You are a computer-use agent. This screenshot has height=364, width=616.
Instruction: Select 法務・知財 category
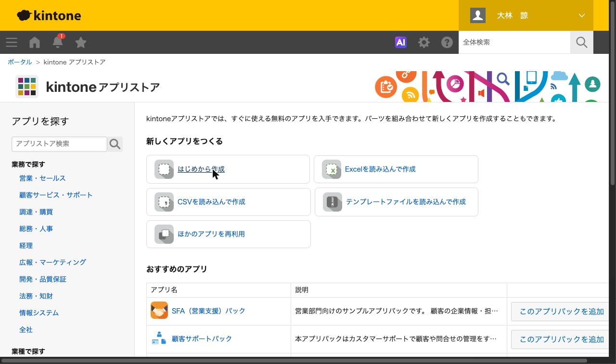pos(36,296)
